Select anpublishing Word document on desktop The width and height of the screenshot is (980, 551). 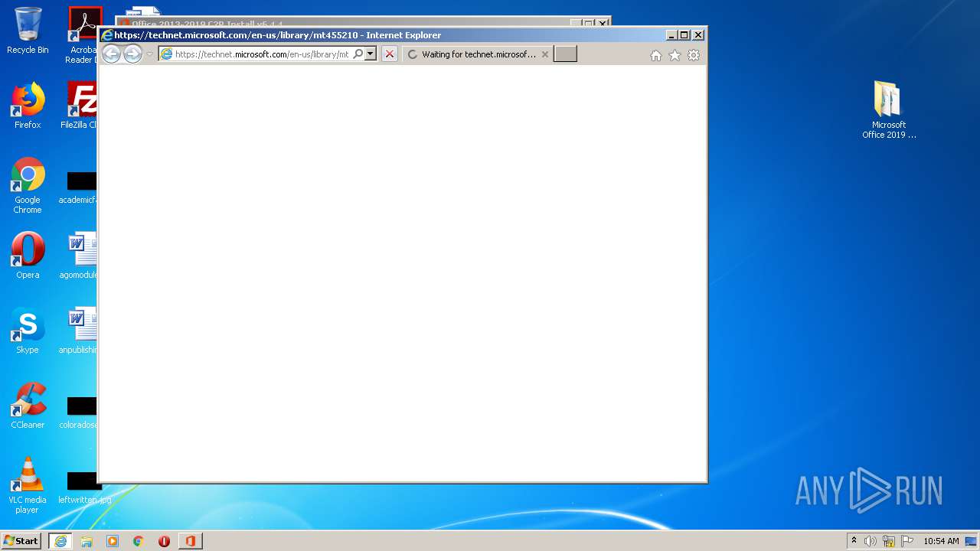click(81, 331)
